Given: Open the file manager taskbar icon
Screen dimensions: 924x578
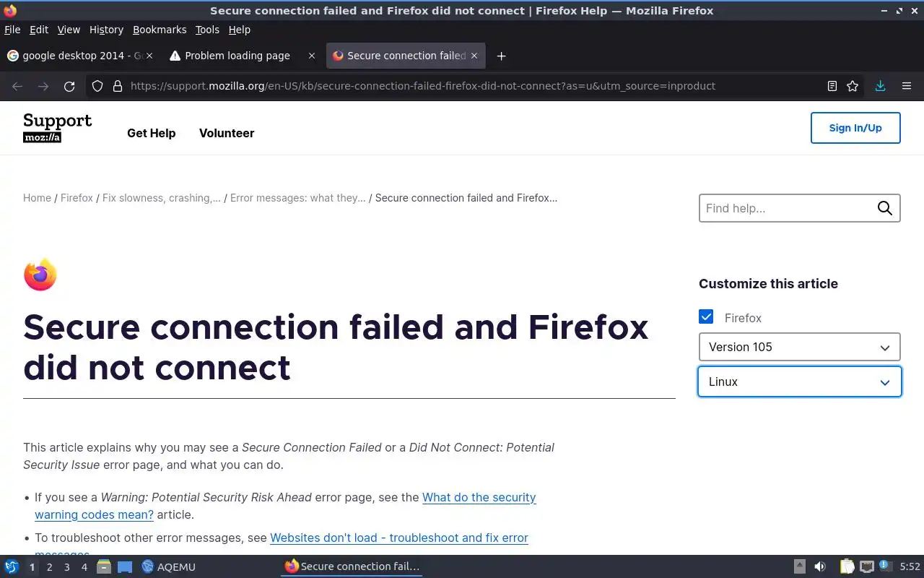Looking at the screenshot, I should click(x=103, y=567).
